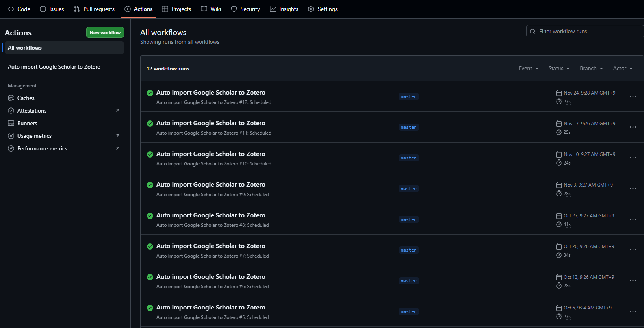Image resolution: width=644 pixels, height=328 pixels.
Task: Go to the Insights tab
Action: [x=284, y=9]
